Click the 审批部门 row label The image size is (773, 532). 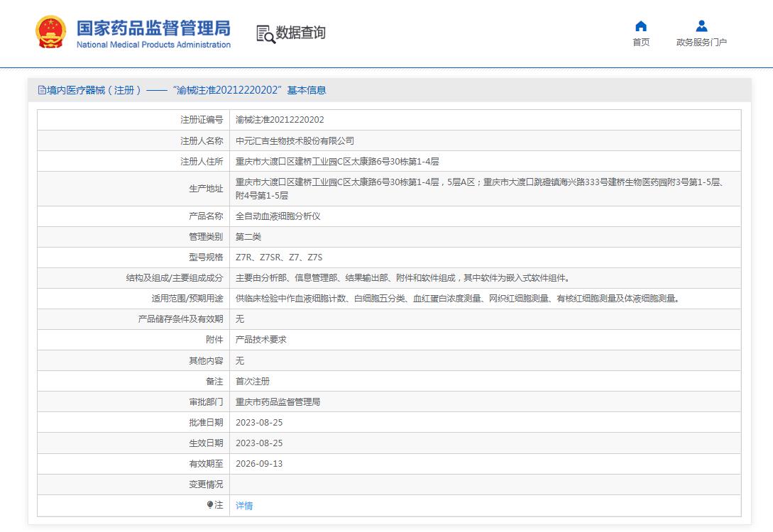tap(206, 402)
